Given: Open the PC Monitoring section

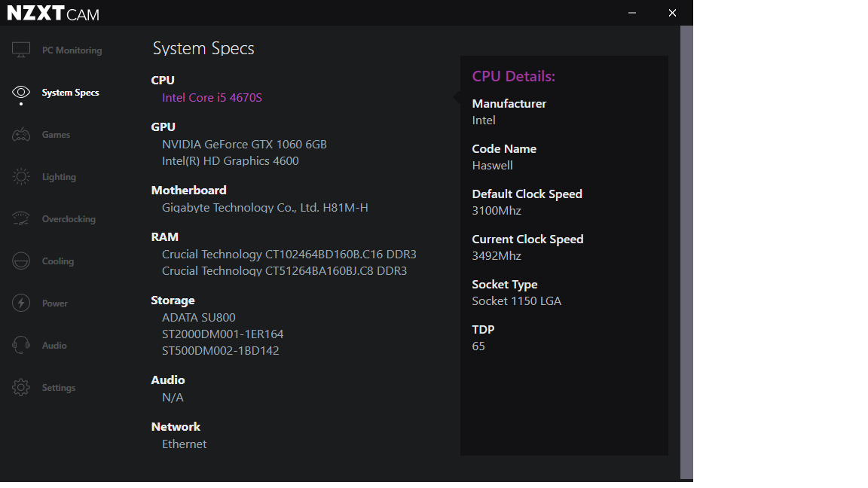Looking at the screenshot, I should (72, 50).
